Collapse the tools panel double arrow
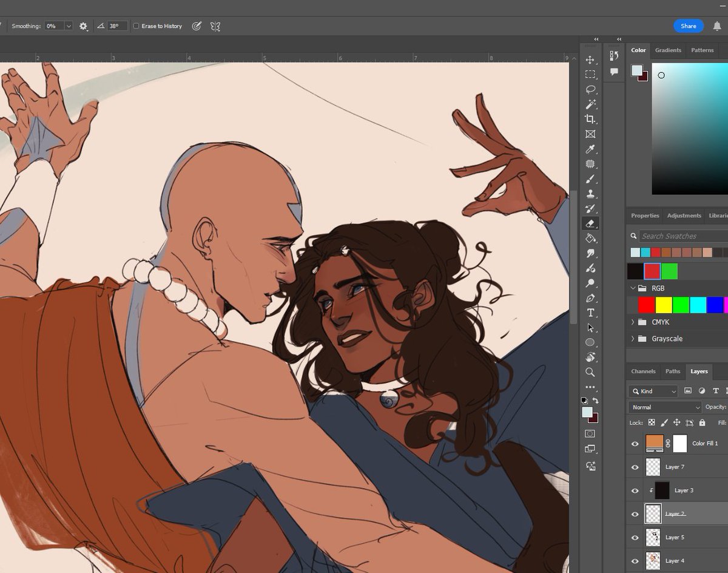The height and width of the screenshot is (573, 728). 596,39
